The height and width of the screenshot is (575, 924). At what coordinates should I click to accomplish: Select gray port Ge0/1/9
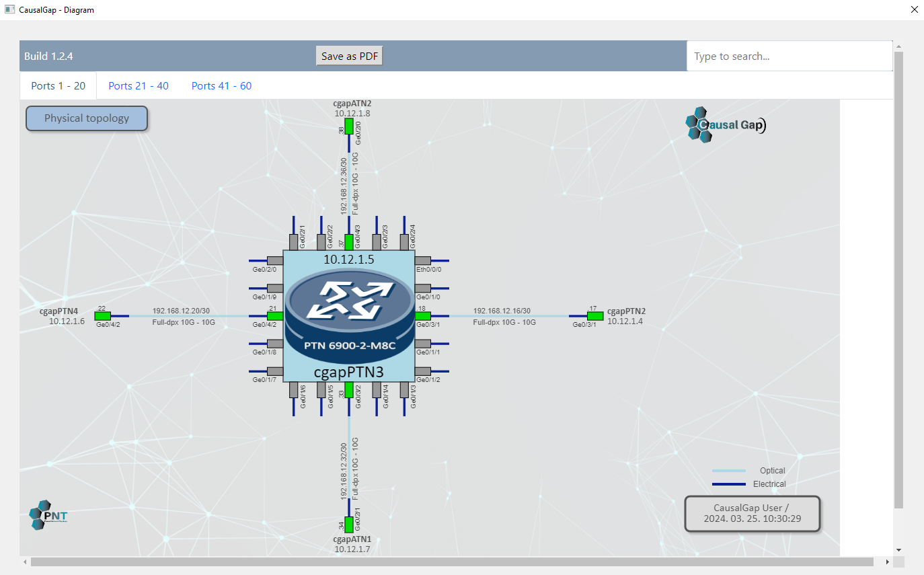click(275, 288)
